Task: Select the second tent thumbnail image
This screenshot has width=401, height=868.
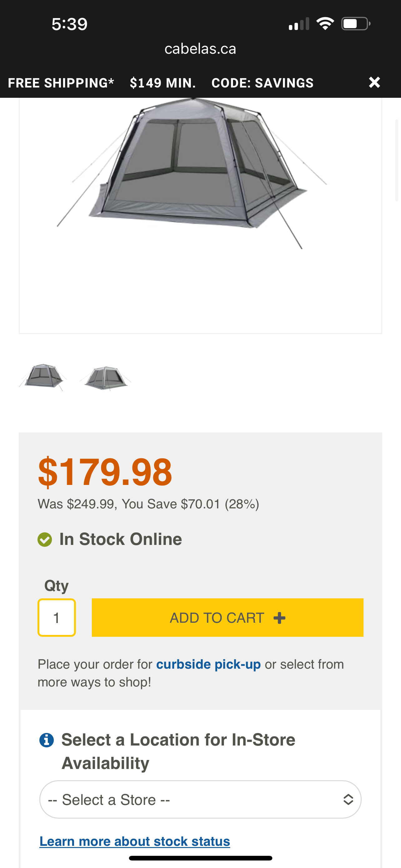Action: click(106, 378)
